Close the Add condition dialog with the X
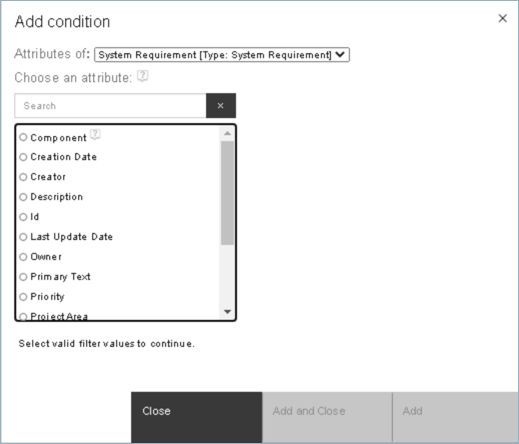 click(x=503, y=18)
